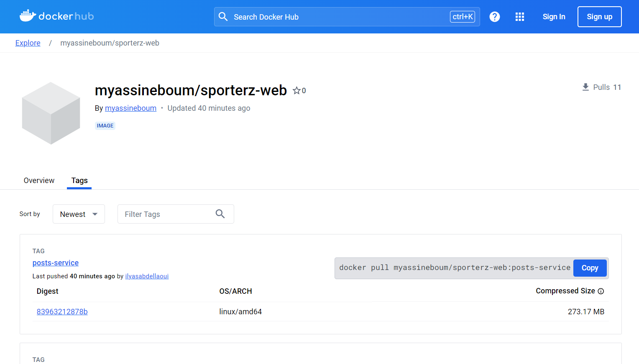Click the myassineboum/sporterz-web page title

[x=191, y=90]
